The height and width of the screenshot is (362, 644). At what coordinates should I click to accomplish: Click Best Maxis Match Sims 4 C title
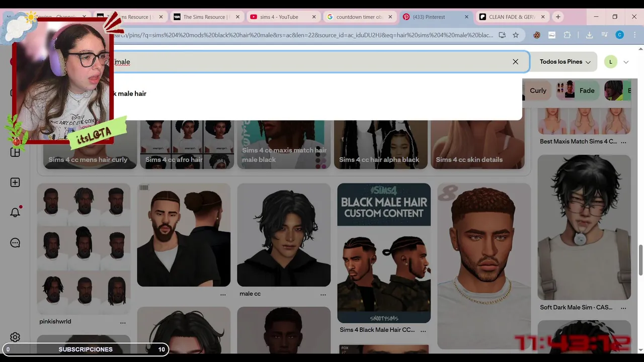pos(579,141)
